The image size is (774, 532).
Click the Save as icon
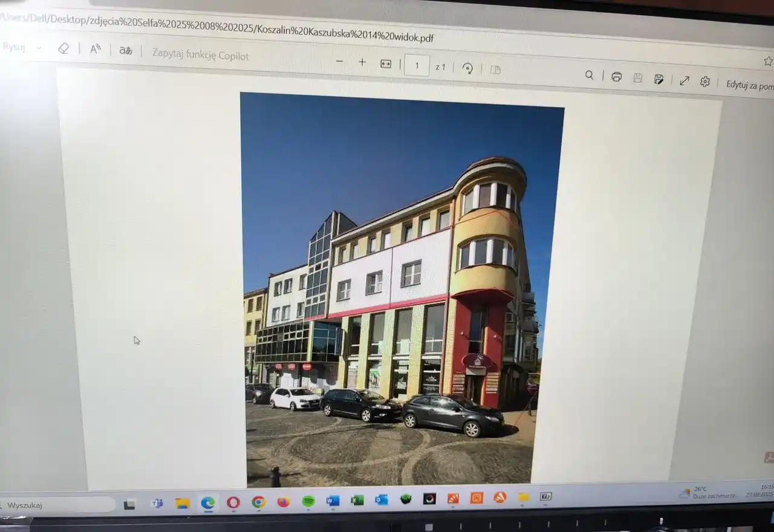pyautogui.click(x=659, y=79)
